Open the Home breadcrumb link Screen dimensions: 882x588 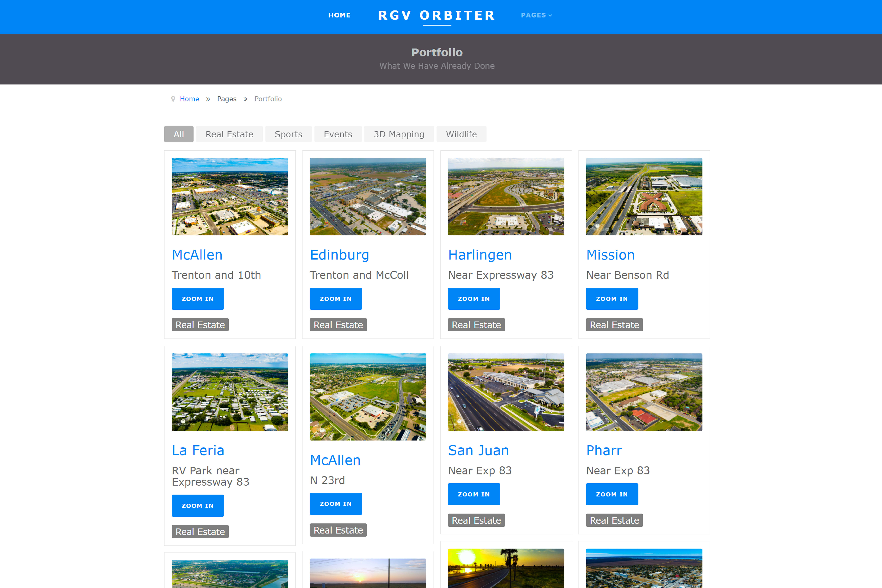[189, 99]
